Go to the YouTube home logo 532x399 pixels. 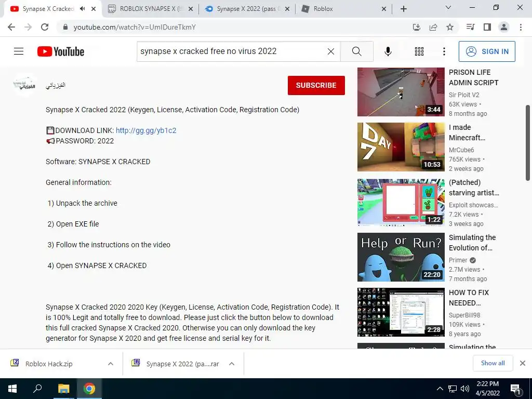coord(61,51)
